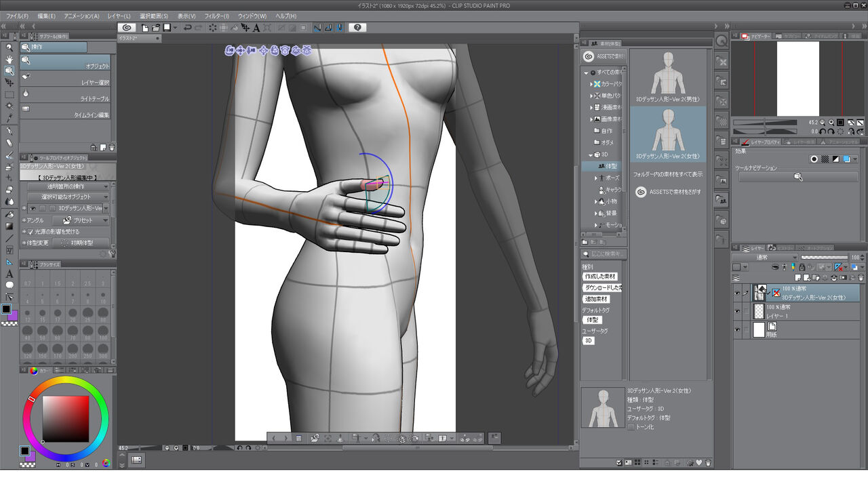Expand ポーズ material folder
The height and width of the screenshot is (488, 868).
(597, 178)
